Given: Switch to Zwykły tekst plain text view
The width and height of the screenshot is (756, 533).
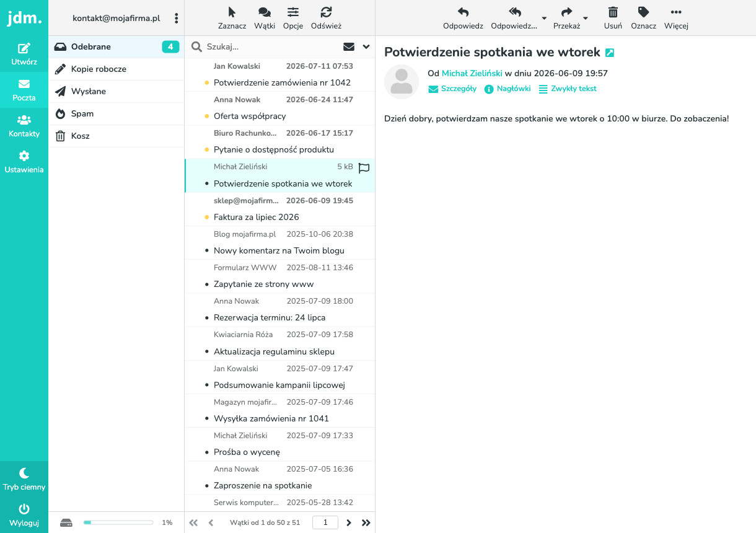Looking at the screenshot, I should 568,89.
